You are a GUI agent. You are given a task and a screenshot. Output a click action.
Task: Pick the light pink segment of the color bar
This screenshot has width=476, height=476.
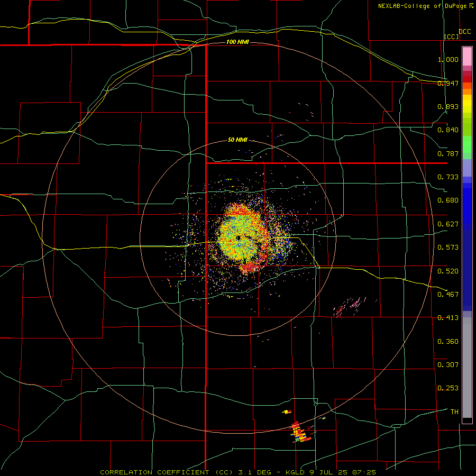(467, 56)
